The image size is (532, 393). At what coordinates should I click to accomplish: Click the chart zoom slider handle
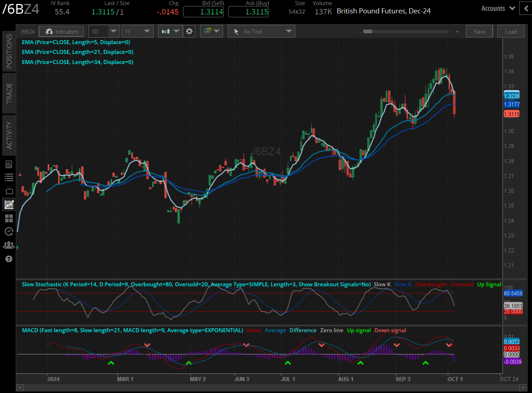[x=368, y=31]
